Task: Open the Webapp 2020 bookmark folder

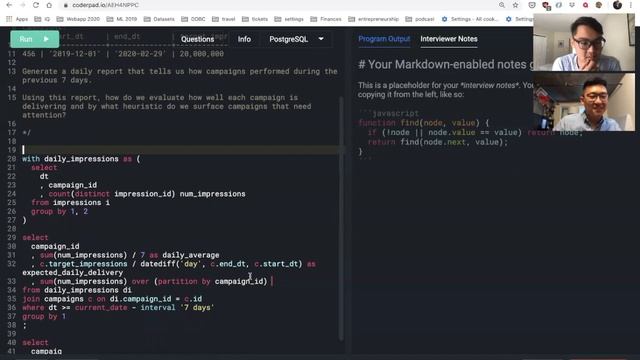Action: (x=78, y=19)
